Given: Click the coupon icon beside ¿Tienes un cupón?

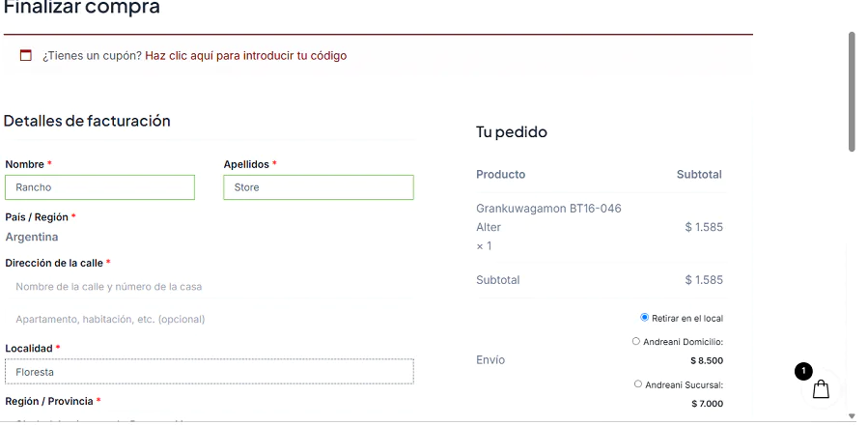Looking at the screenshot, I should 25,55.
